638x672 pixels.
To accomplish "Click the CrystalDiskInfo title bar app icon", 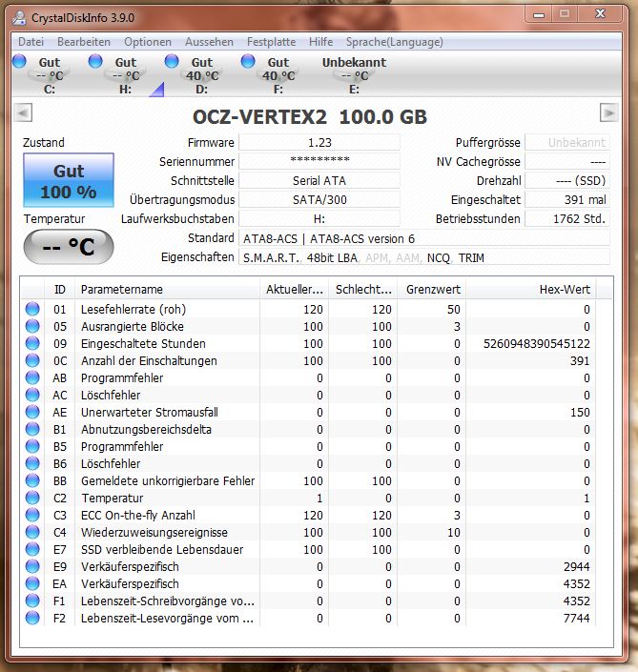I will click(x=19, y=17).
